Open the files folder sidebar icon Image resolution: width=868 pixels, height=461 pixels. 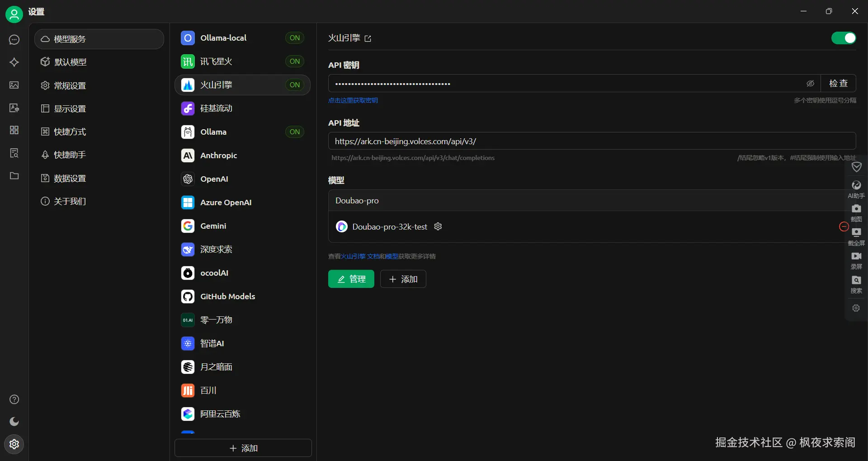(x=14, y=176)
